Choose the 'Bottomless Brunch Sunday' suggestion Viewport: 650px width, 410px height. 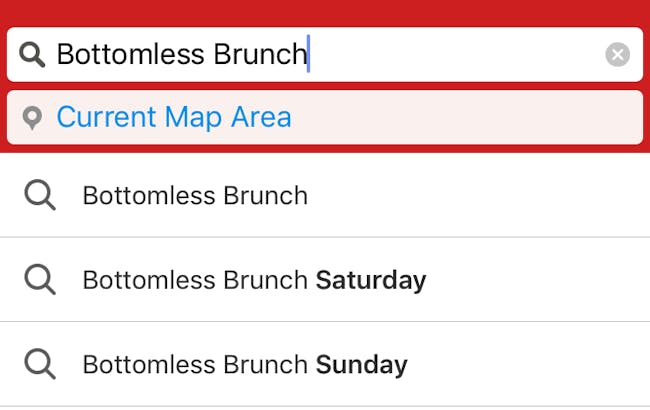pyautogui.click(x=325, y=364)
